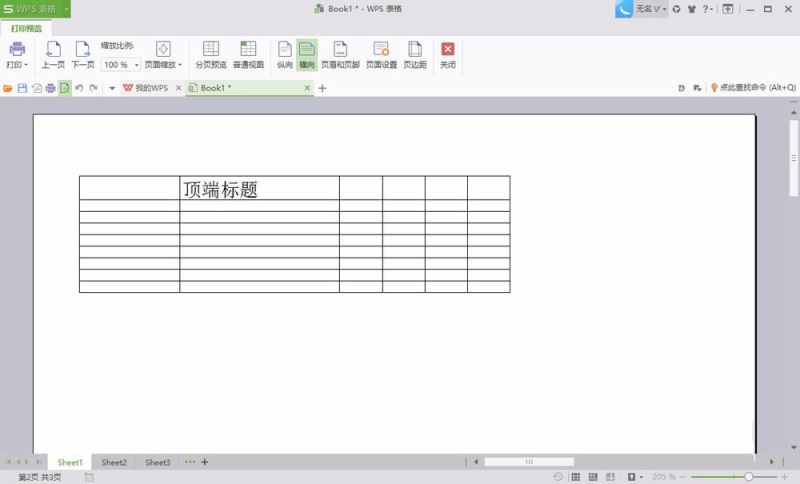Click horizontal scrollbar left arrow

[476, 462]
